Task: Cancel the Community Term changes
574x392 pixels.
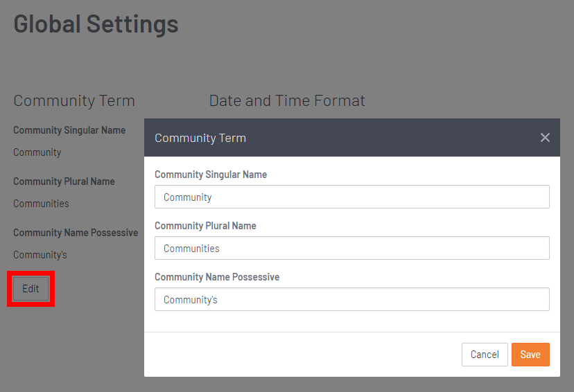Action: [485, 355]
